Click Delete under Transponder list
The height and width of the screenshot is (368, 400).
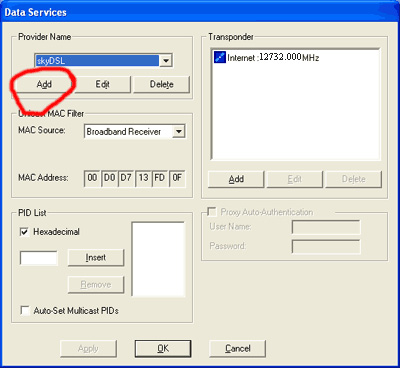click(x=354, y=179)
